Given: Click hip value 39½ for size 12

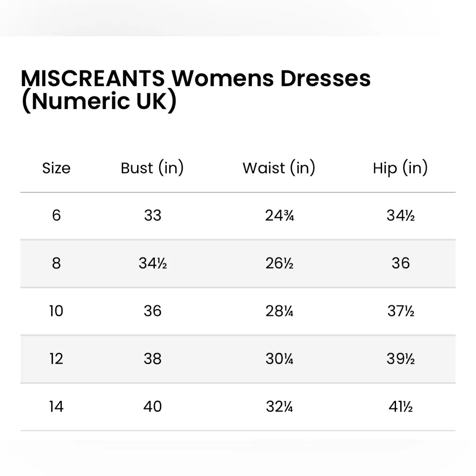Looking at the screenshot, I should [x=401, y=359].
